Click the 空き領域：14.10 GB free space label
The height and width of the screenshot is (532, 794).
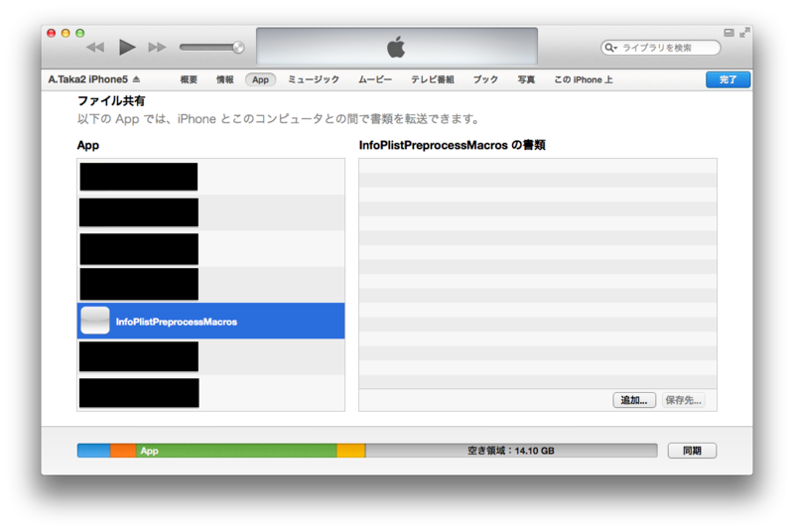[510, 451]
